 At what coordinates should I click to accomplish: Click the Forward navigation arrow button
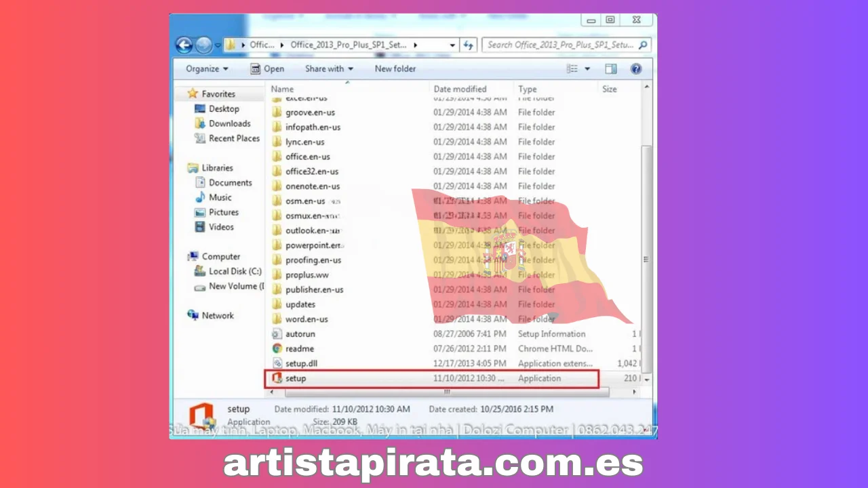pyautogui.click(x=203, y=45)
